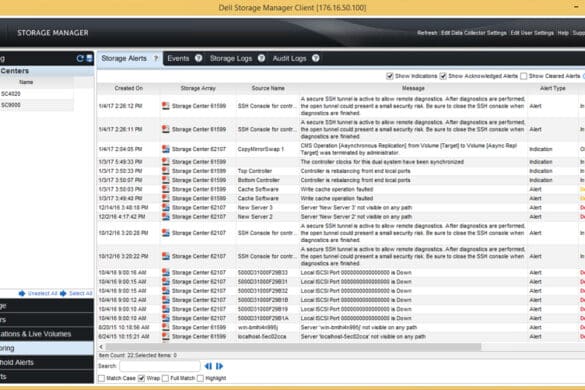Click scroll-left arrow of alerts table
The width and height of the screenshot is (585, 390).
[101, 347]
